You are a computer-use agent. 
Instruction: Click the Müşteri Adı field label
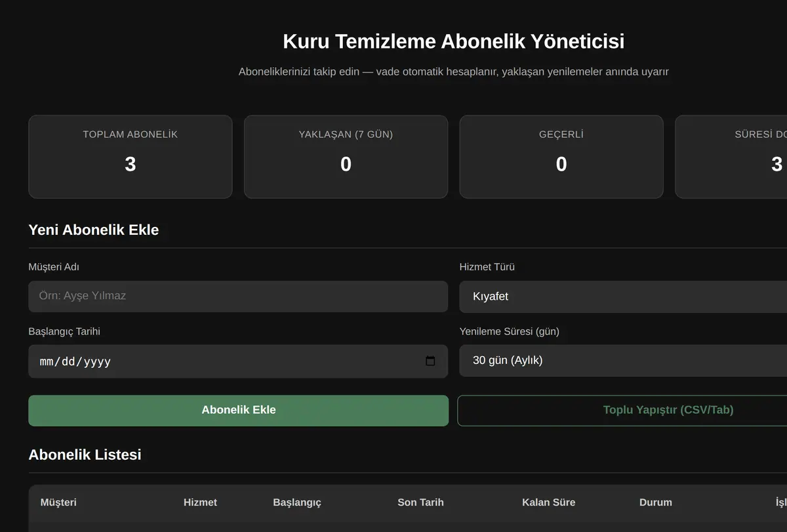pos(54,267)
